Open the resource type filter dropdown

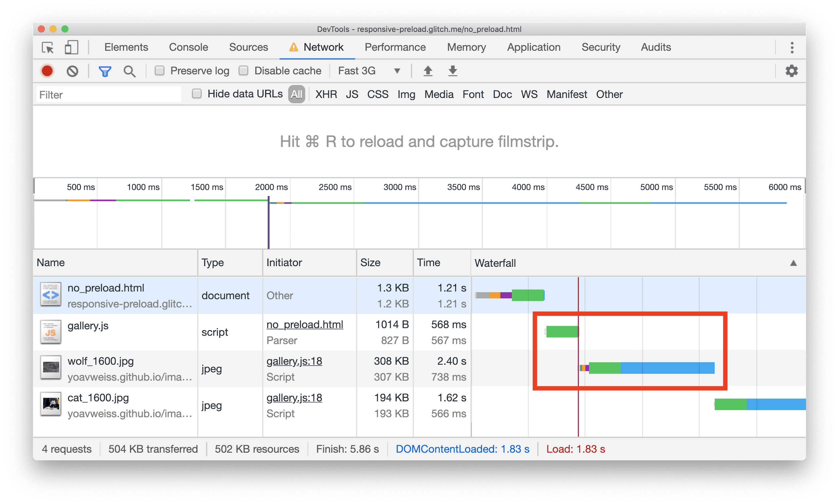295,94
